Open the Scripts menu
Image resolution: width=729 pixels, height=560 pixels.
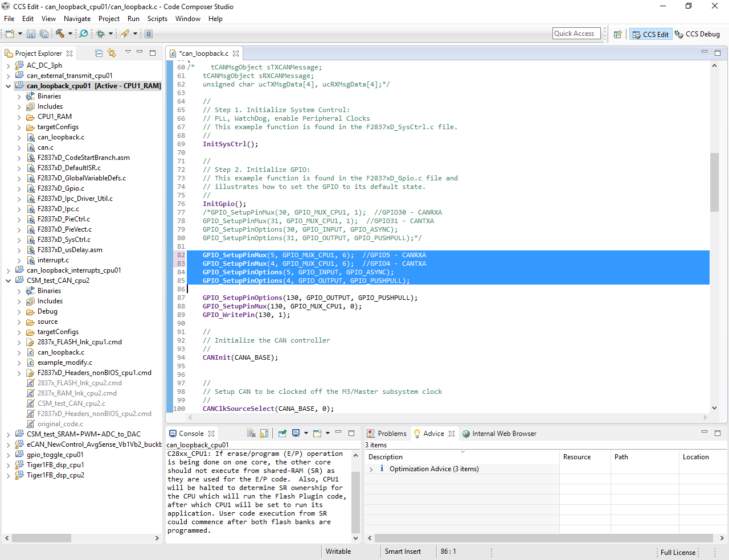coord(157,19)
